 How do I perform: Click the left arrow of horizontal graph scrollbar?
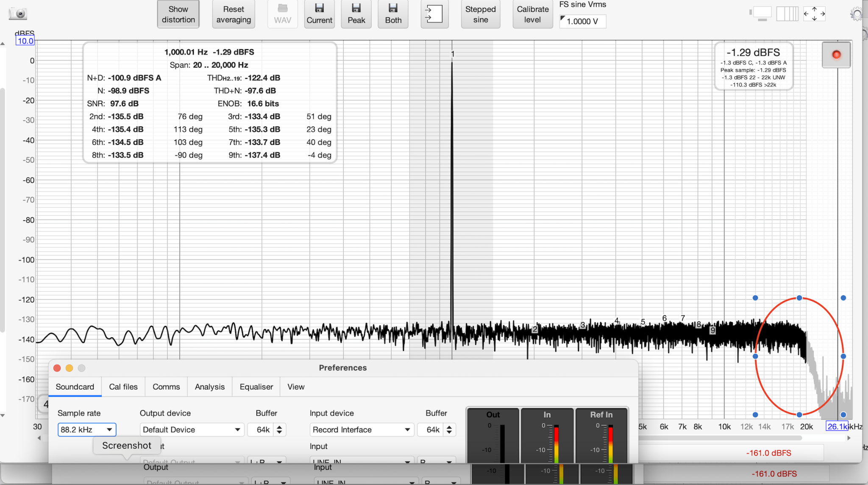click(x=39, y=438)
